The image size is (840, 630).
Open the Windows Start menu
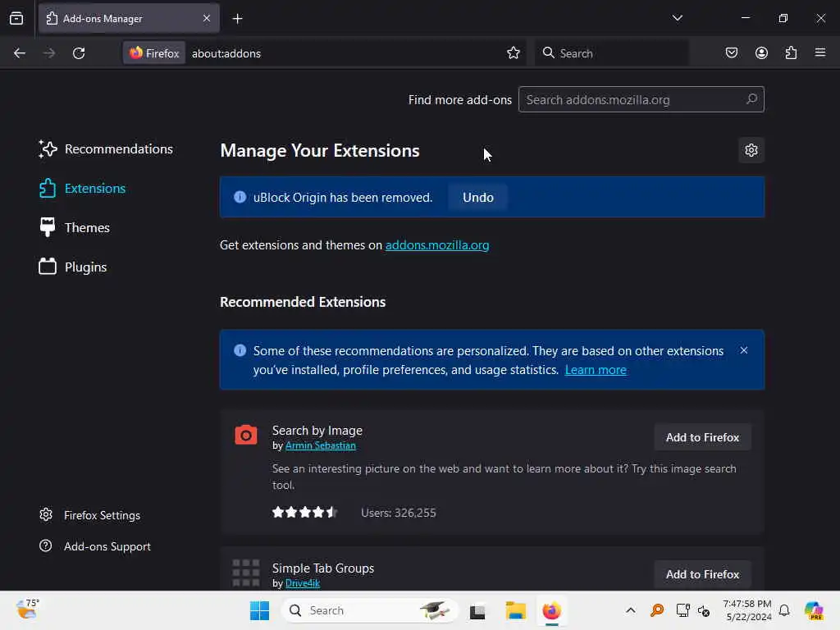[260, 610]
